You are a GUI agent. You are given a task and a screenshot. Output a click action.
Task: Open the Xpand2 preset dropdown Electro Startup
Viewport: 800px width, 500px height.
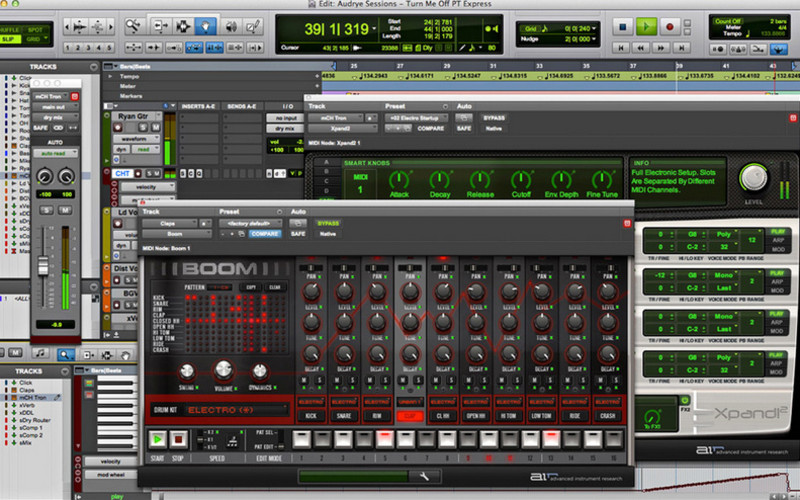[x=416, y=118]
